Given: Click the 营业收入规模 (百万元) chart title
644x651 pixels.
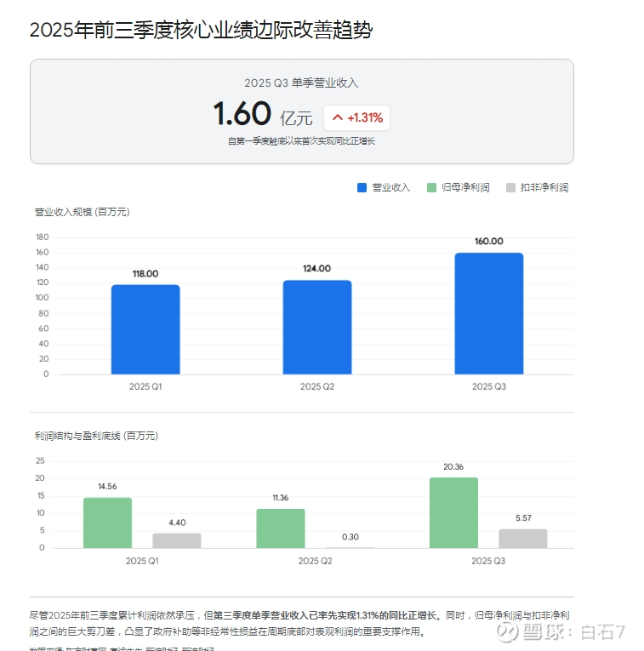Looking at the screenshot, I should click(83, 212).
